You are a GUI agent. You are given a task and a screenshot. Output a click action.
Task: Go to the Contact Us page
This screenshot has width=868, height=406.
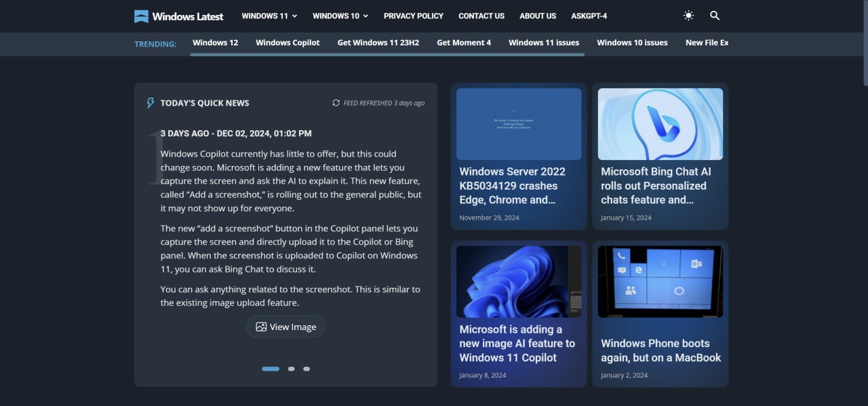481,16
